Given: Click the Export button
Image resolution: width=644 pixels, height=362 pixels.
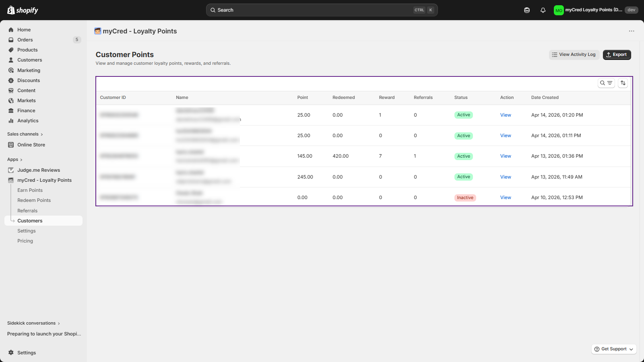Looking at the screenshot, I should point(617,55).
